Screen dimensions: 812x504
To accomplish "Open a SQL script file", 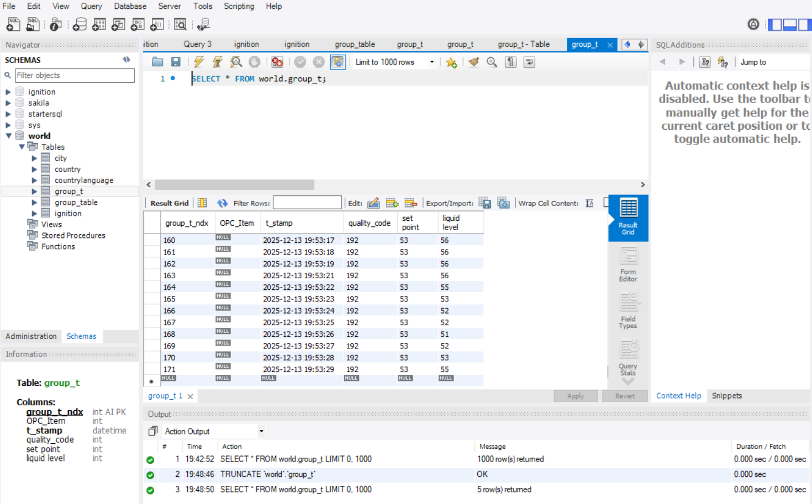I will (157, 62).
